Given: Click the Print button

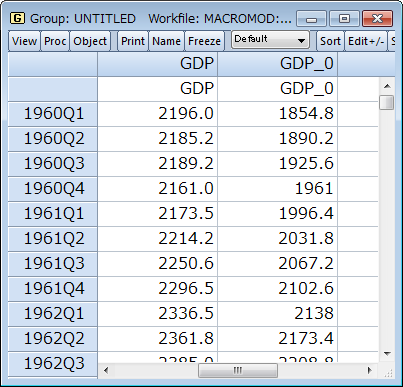Looking at the screenshot, I should click(133, 41).
